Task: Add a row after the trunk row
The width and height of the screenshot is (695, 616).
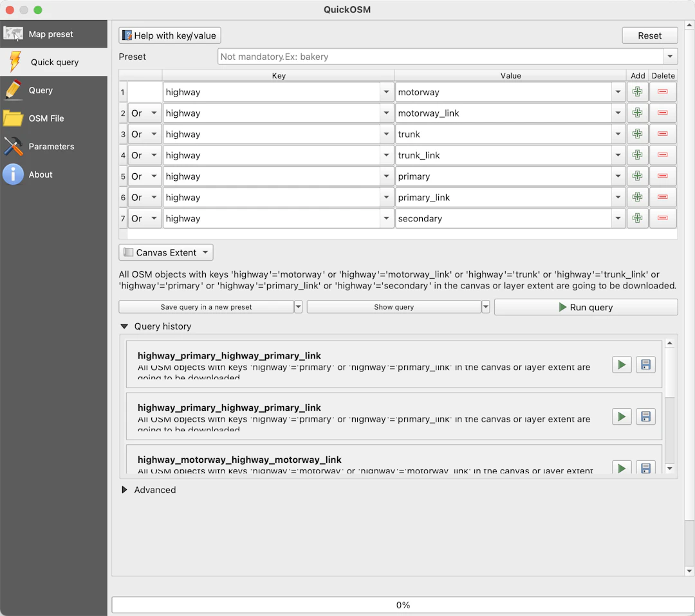Action: coord(637,134)
